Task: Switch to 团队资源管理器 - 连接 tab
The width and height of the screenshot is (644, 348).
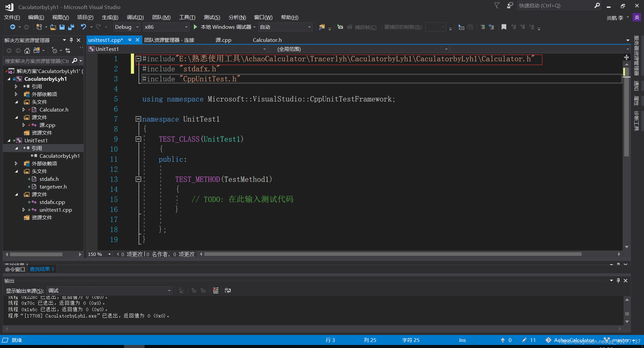Action: tap(169, 40)
